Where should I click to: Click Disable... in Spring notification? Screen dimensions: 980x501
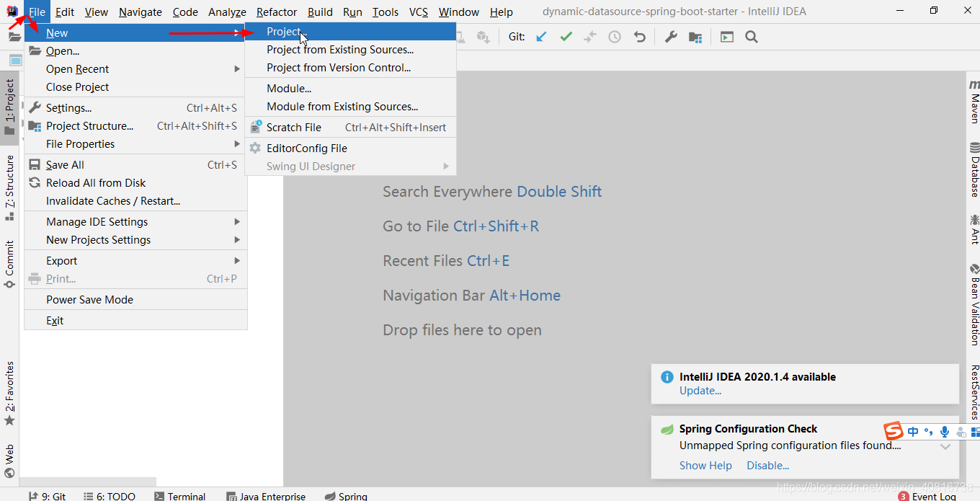point(767,466)
